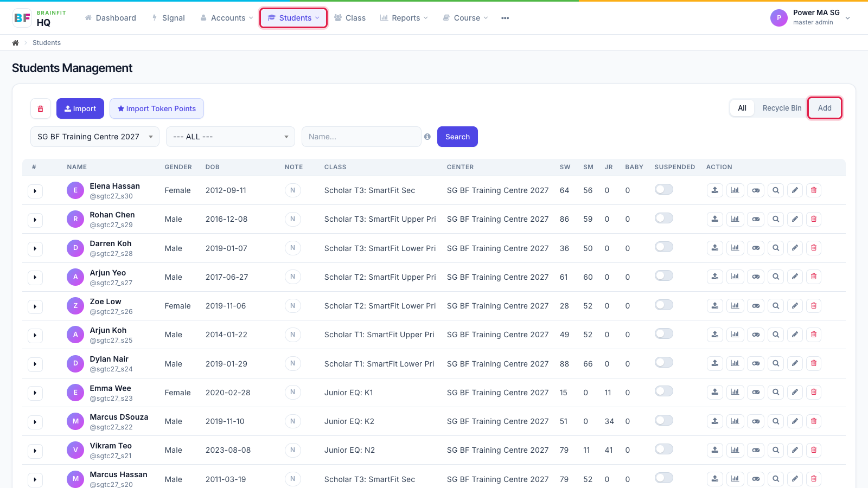Click info icon next to Name field

coord(427,137)
